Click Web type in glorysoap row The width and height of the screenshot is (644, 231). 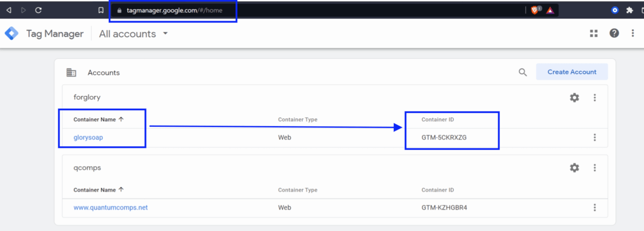[x=284, y=138]
